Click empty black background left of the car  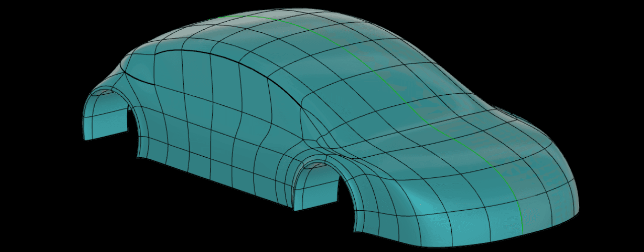(35, 126)
